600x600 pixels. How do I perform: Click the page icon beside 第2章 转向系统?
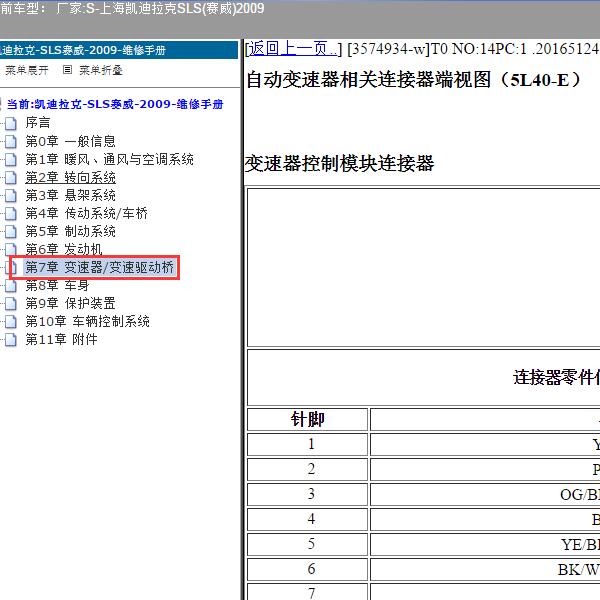(11, 178)
